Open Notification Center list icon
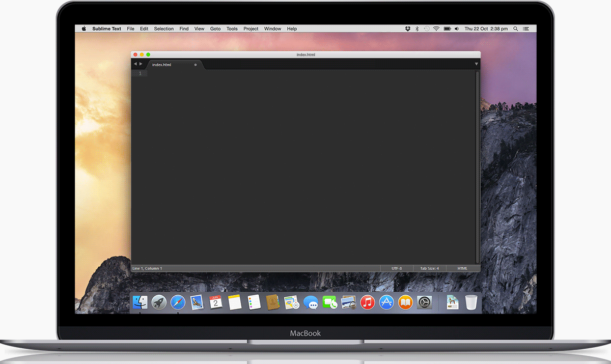Screen dimensions: 611x364 pyautogui.click(x=526, y=29)
